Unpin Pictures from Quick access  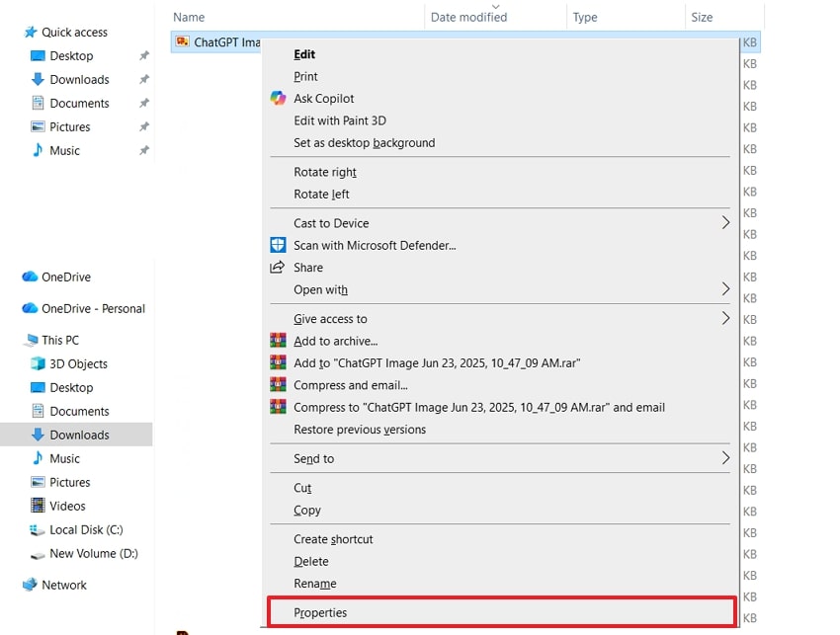[x=143, y=126]
